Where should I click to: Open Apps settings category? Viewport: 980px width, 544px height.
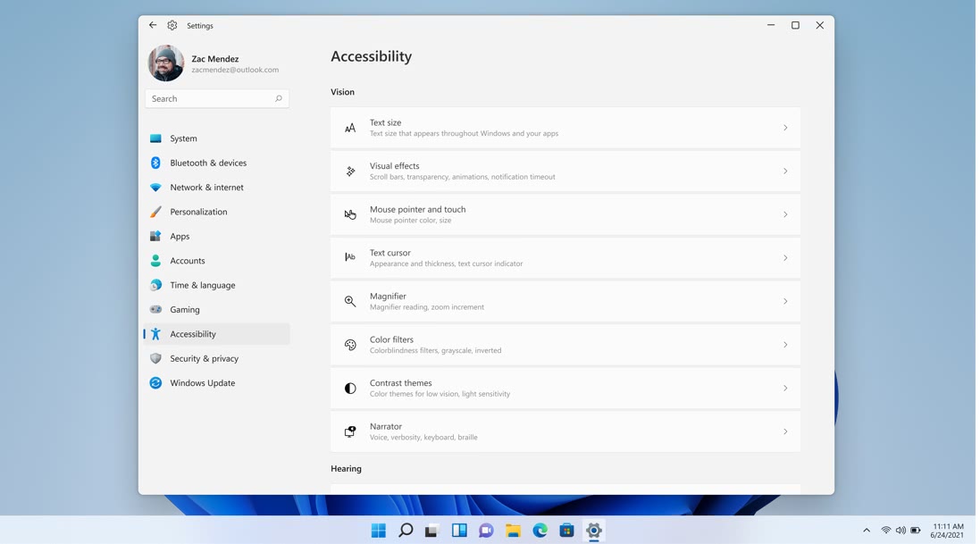click(217, 236)
